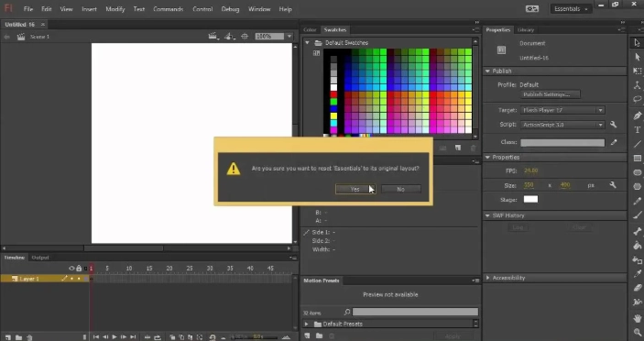Select the Ink Bottle tool
The height and width of the screenshot is (341, 644).
[637, 260]
